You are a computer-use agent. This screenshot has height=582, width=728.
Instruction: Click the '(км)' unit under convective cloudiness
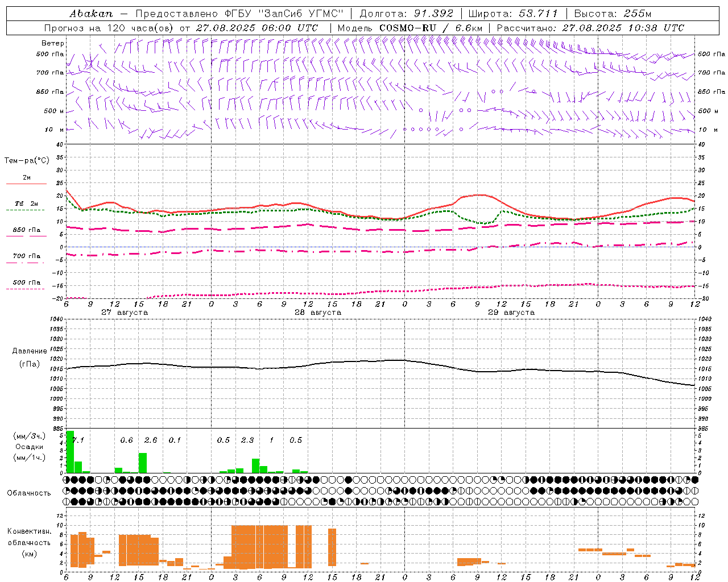pos(29,554)
